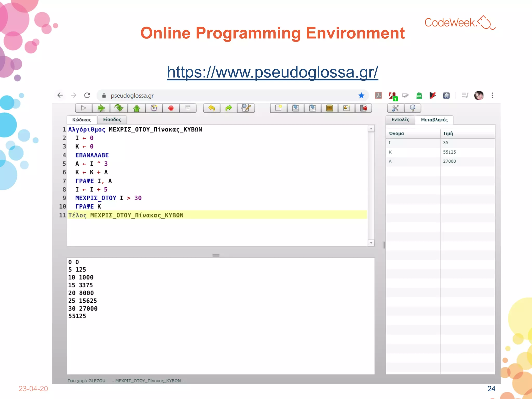Click the green right-arrow step button

click(x=101, y=108)
